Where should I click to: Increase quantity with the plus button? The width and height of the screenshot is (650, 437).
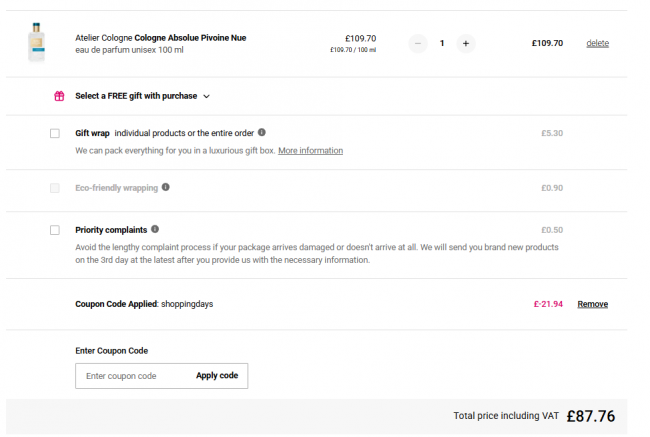(x=466, y=44)
